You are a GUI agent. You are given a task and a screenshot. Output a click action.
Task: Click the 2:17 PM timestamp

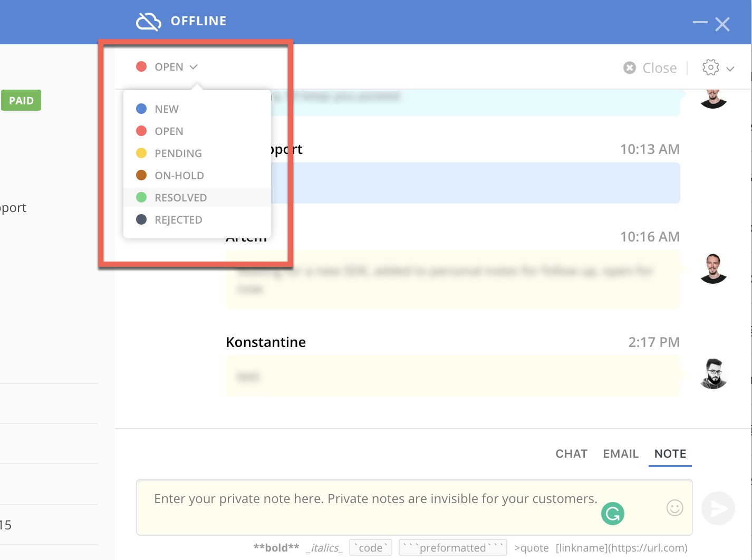(654, 342)
